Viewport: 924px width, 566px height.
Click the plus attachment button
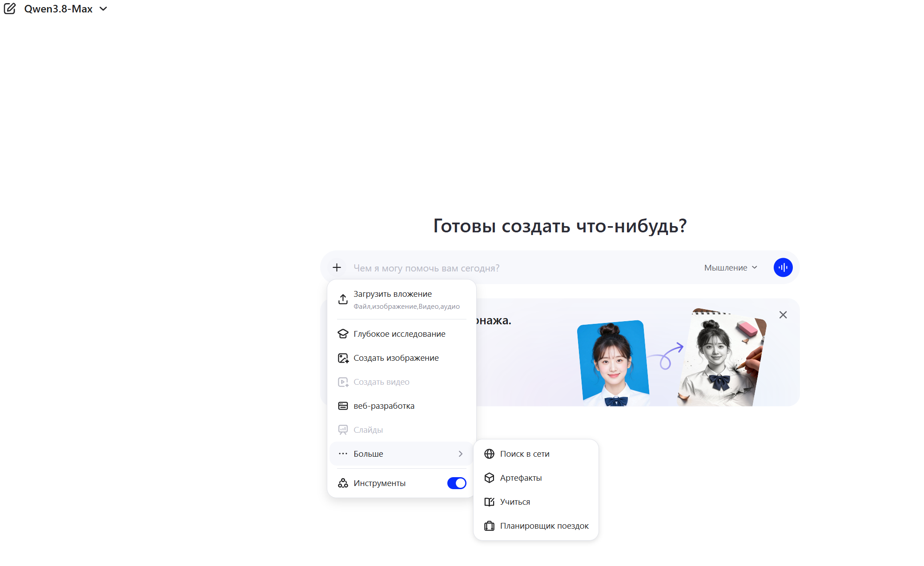coord(337,267)
